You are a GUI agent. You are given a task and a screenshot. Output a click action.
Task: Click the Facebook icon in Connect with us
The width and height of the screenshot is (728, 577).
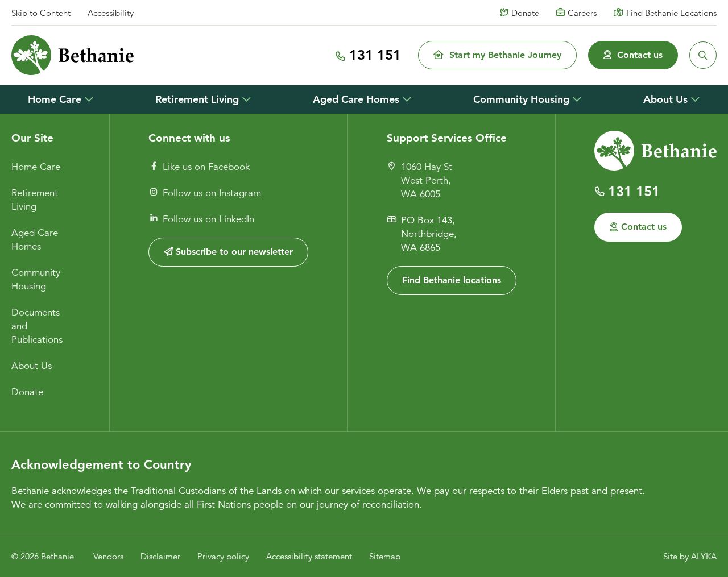coord(154,166)
